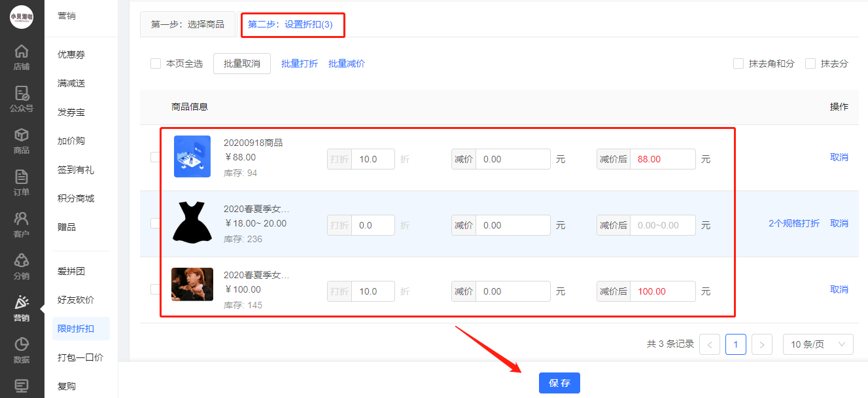The width and height of the screenshot is (868, 398).
Task: Click the 商品信息 column header
Action: [x=190, y=107]
